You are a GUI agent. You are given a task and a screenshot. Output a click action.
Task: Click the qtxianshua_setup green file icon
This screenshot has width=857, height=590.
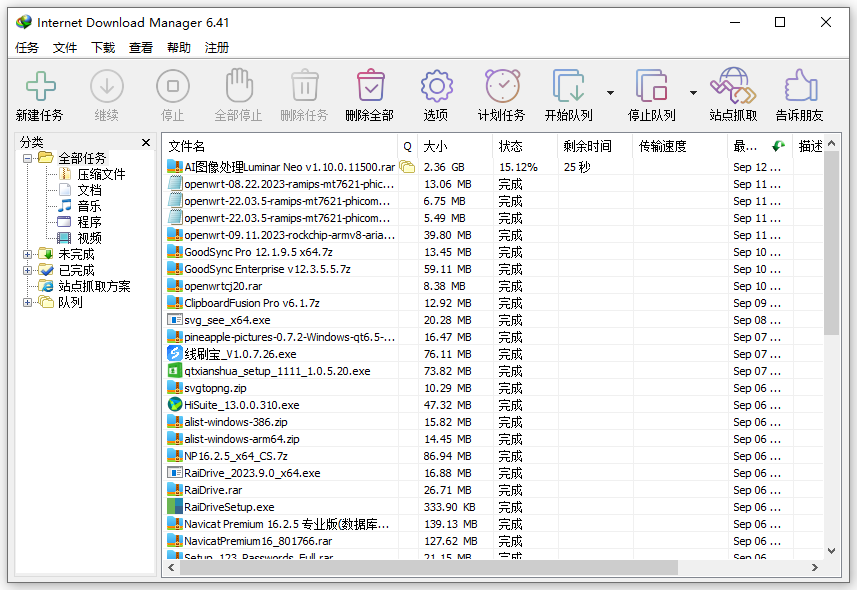[174, 371]
